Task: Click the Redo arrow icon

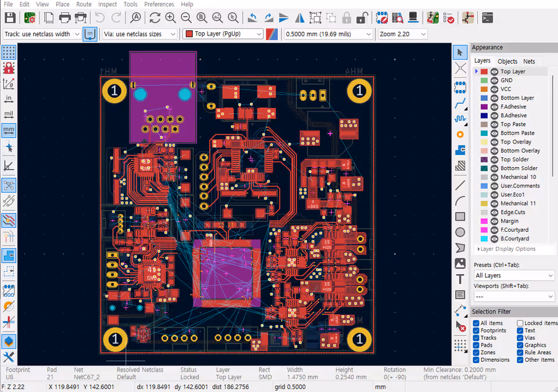Action: click(x=116, y=18)
